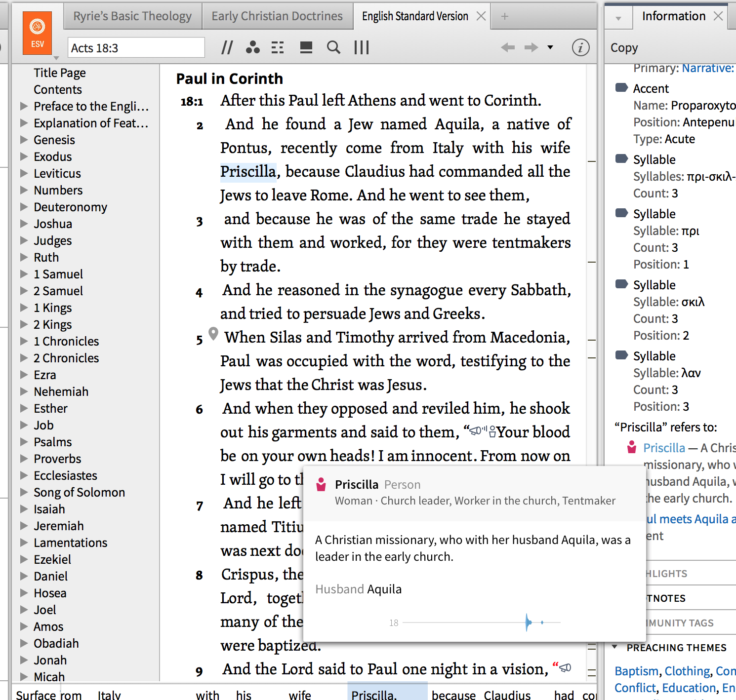This screenshot has width=736, height=700.
Task: Open 2 Chronicles in the contents tree
Action: pos(66,358)
